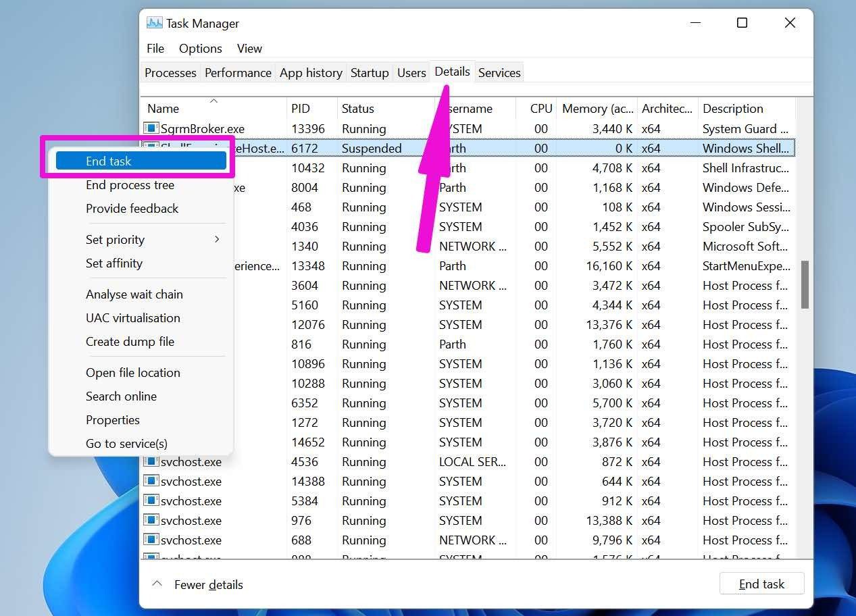Click the svchost.exe icon for PID 688
This screenshot has width=856, height=616.
pos(151,540)
